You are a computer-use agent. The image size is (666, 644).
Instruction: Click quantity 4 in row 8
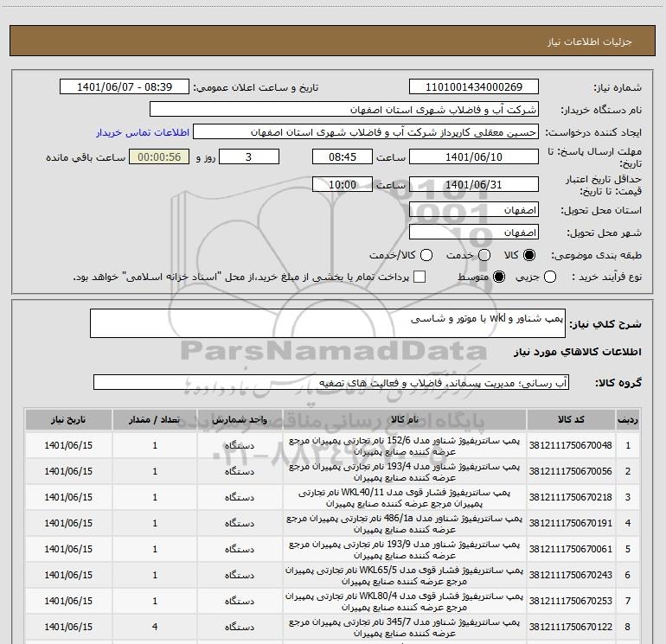coord(155,627)
